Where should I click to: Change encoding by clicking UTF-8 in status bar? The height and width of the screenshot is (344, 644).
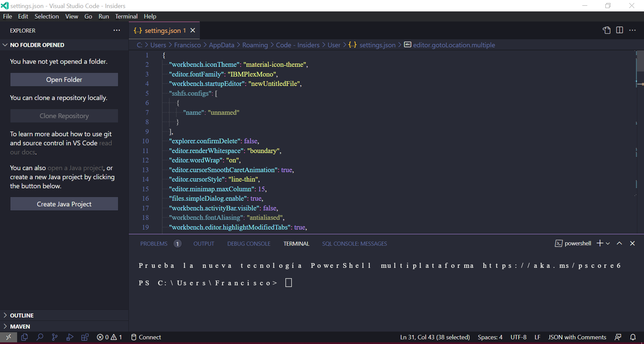tap(518, 337)
